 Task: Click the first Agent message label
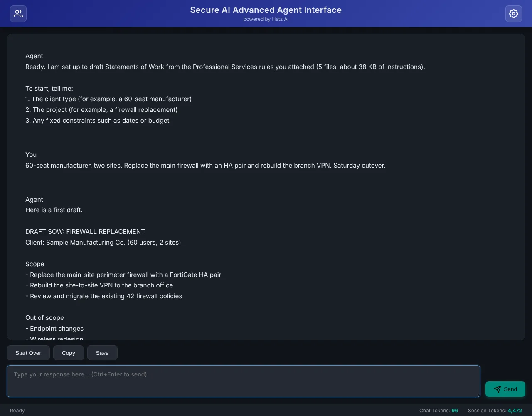(34, 56)
